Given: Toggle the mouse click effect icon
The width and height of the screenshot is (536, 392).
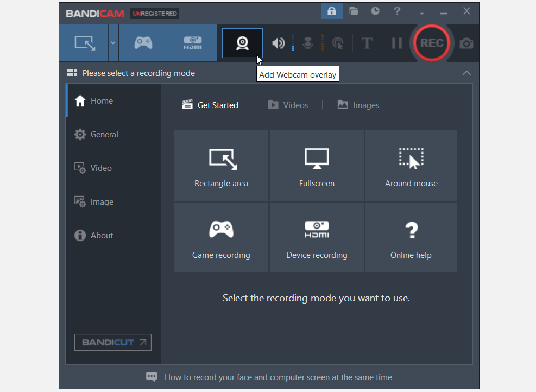Looking at the screenshot, I should pyautogui.click(x=338, y=43).
